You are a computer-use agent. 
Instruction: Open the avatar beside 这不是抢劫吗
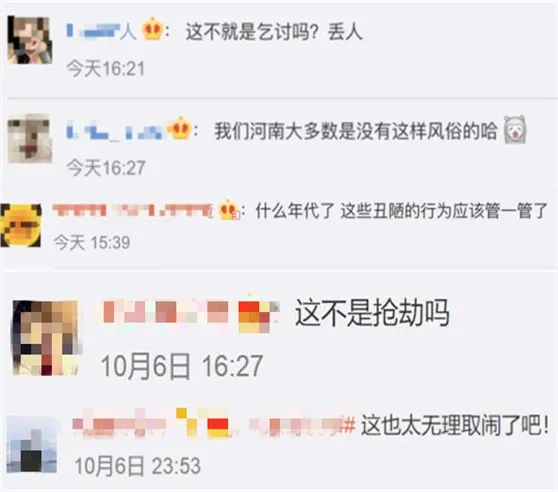[46, 338]
